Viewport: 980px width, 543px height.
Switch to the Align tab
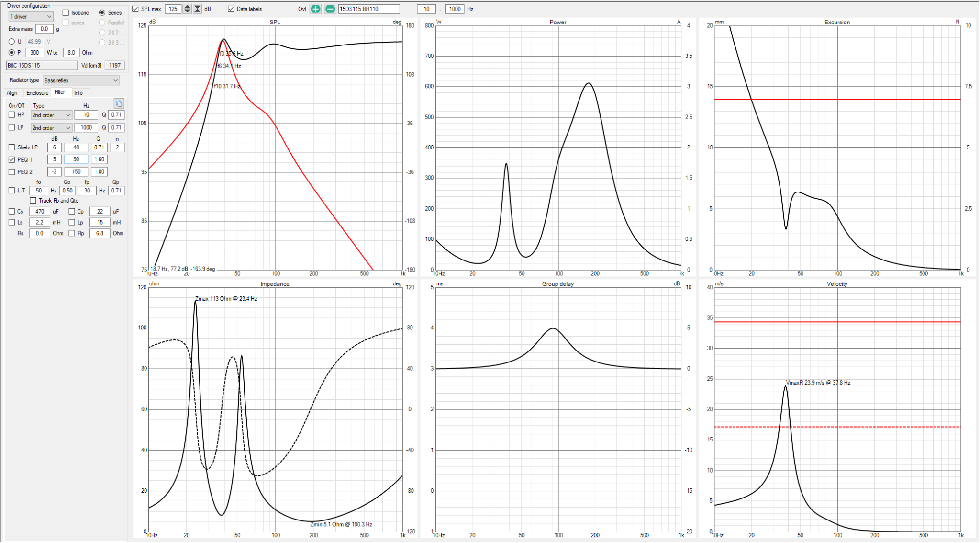(x=12, y=93)
